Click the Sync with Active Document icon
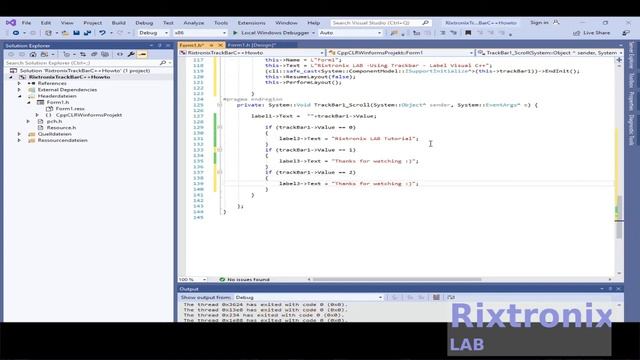640x360 pixels. tap(83, 54)
